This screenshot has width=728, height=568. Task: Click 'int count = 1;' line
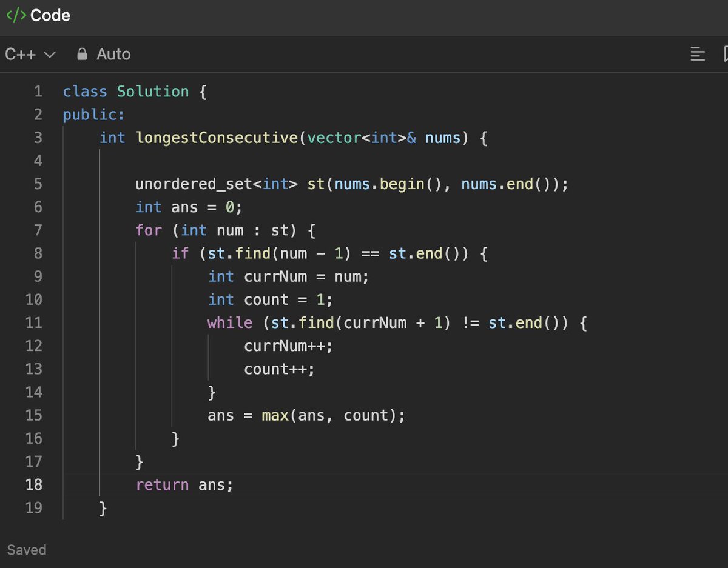pos(271,299)
